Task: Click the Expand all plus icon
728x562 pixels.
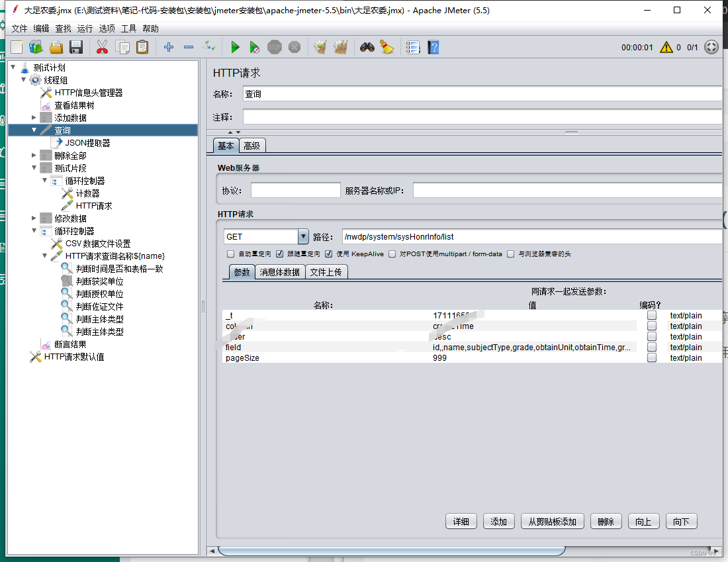Action: [169, 47]
